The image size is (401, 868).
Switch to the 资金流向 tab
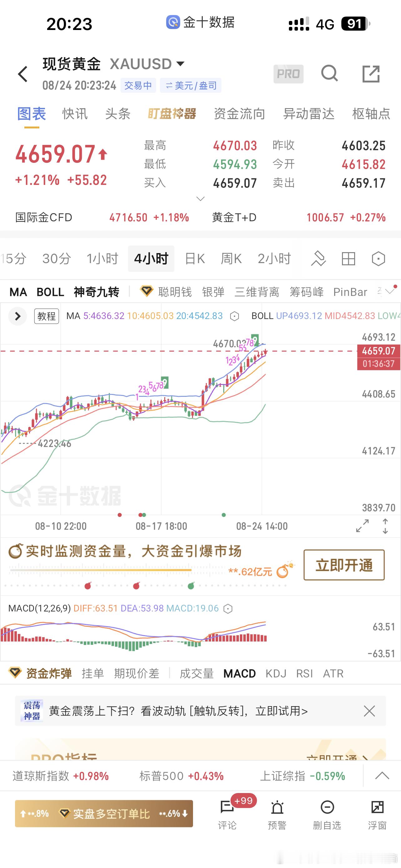[240, 114]
